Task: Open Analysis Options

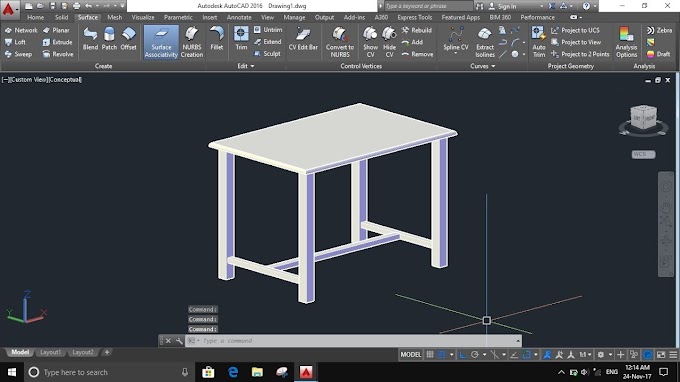Action: tap(626, 42)
